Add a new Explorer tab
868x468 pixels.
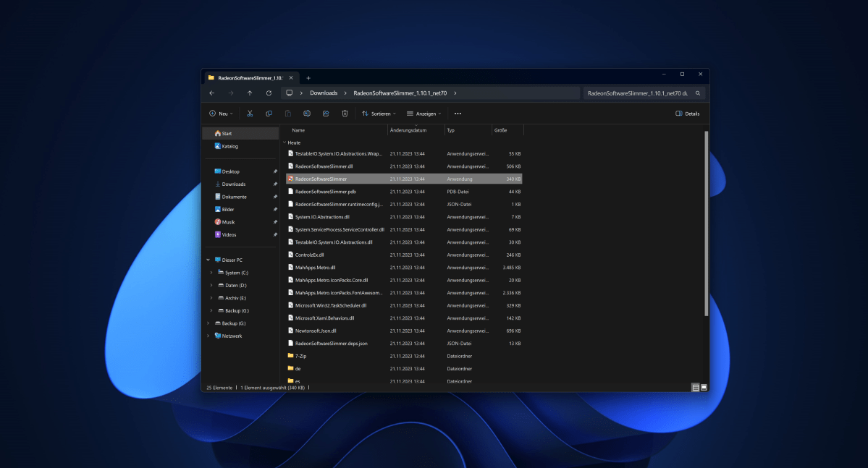coord(308,78)
